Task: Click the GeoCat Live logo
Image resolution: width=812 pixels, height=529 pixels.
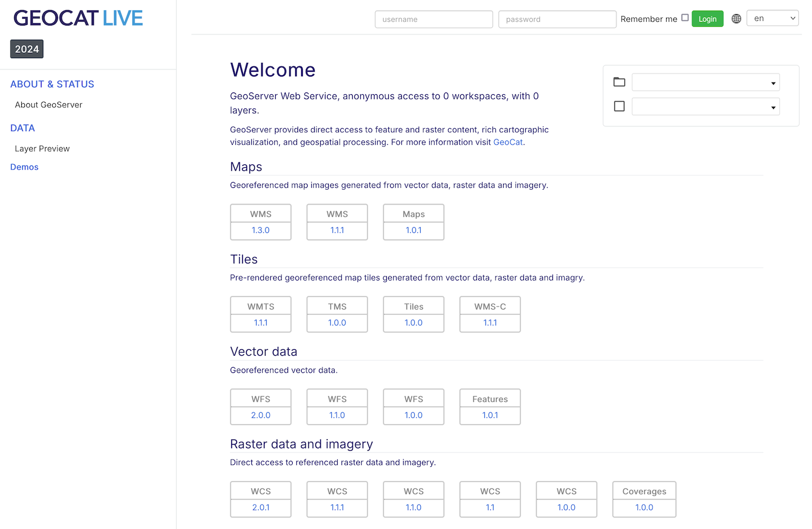Action: pos(78,18)
